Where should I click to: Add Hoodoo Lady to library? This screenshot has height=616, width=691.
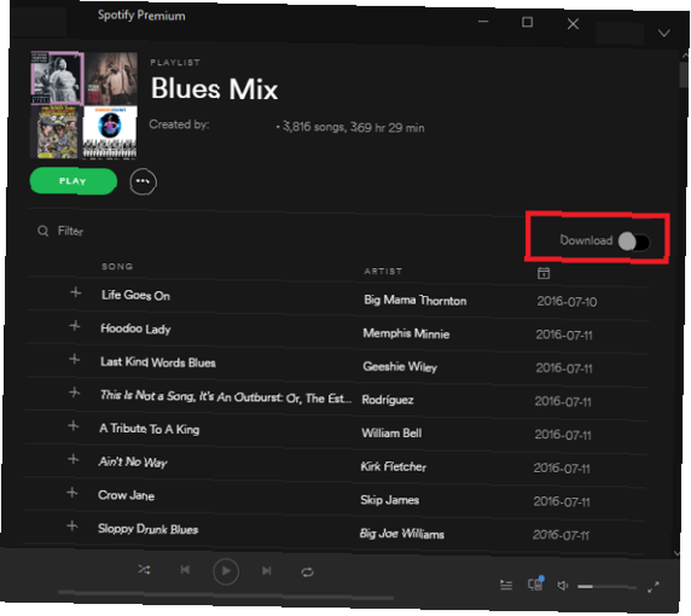pyautogui.click(x=75, y=326)
